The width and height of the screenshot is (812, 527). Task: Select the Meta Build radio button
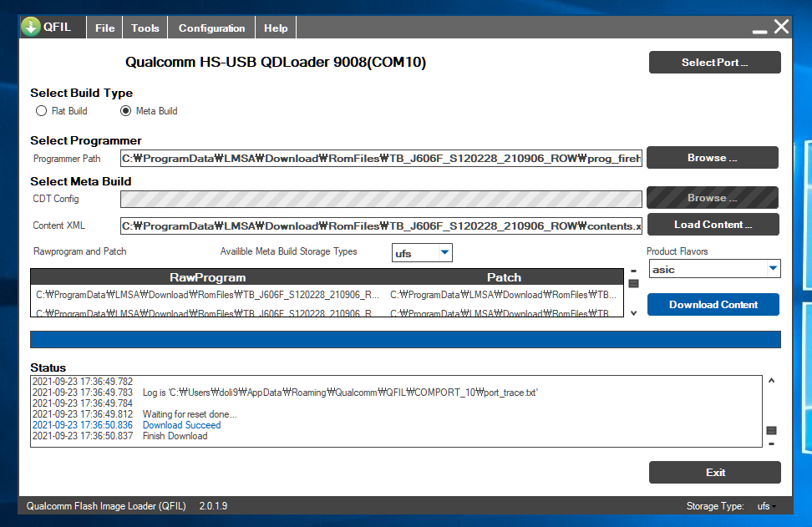click(x=126, y=111)
